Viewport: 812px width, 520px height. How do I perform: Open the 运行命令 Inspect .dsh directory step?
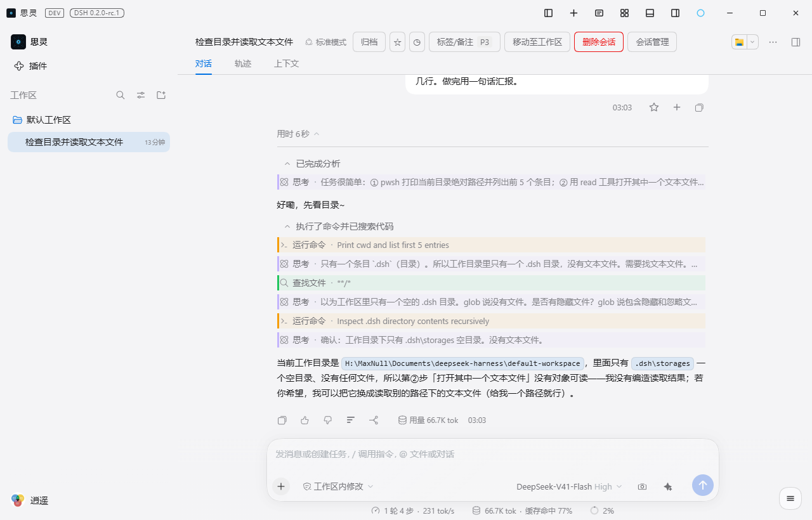pyautogui.click(x=491, y=321)
